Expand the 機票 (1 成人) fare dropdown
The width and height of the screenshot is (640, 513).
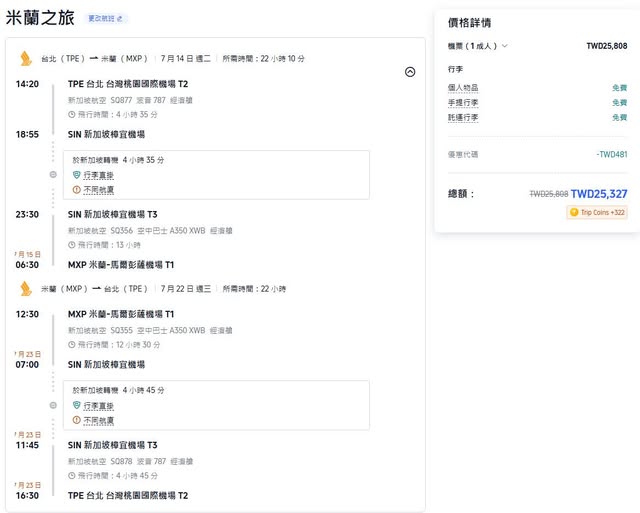pyautogui.click(x=479, y=46)
